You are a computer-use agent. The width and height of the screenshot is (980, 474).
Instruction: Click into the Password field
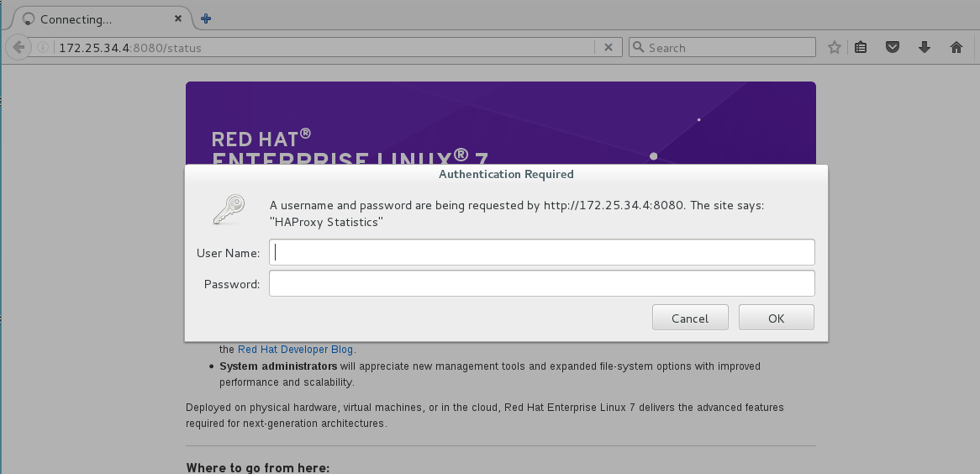[x=542, y=283]
